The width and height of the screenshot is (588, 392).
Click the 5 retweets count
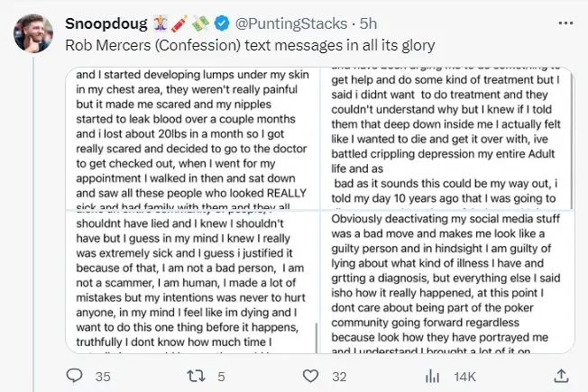[221, 375]
